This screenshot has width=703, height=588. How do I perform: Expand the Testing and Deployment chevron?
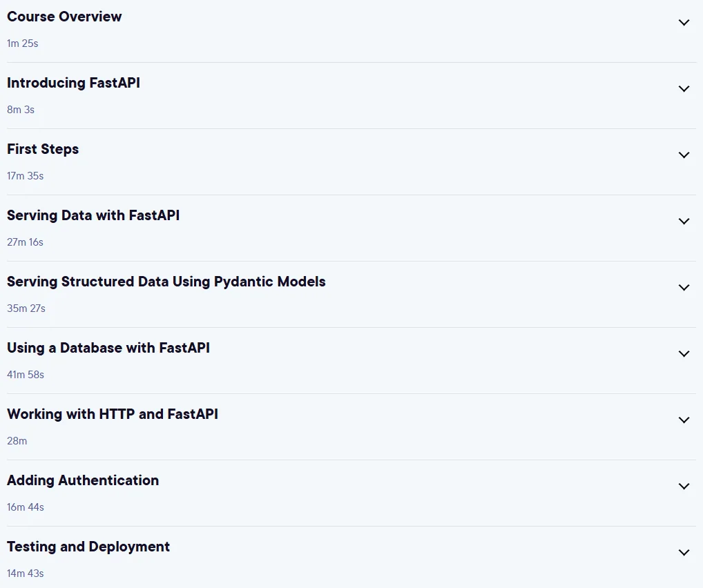[x=684, y=553]
